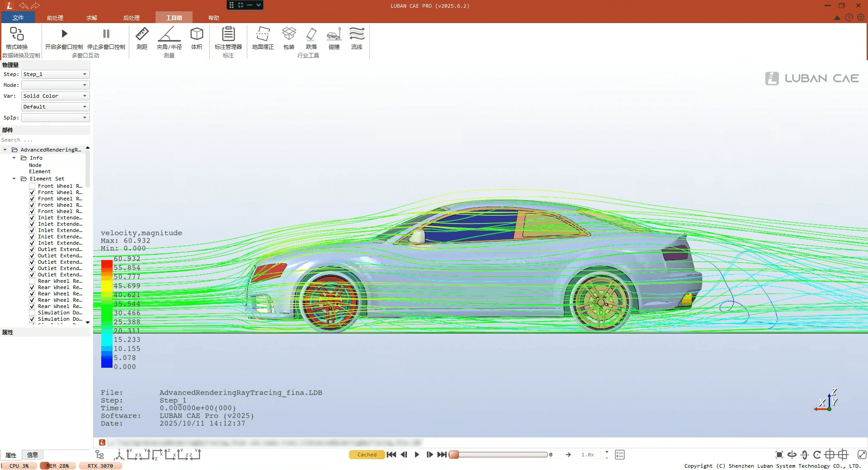Viewport: 868px width, 470px height.
Task: Switch to the 后处理 ribbon tab
Action: pyautogui.click(x=131, y=18)
